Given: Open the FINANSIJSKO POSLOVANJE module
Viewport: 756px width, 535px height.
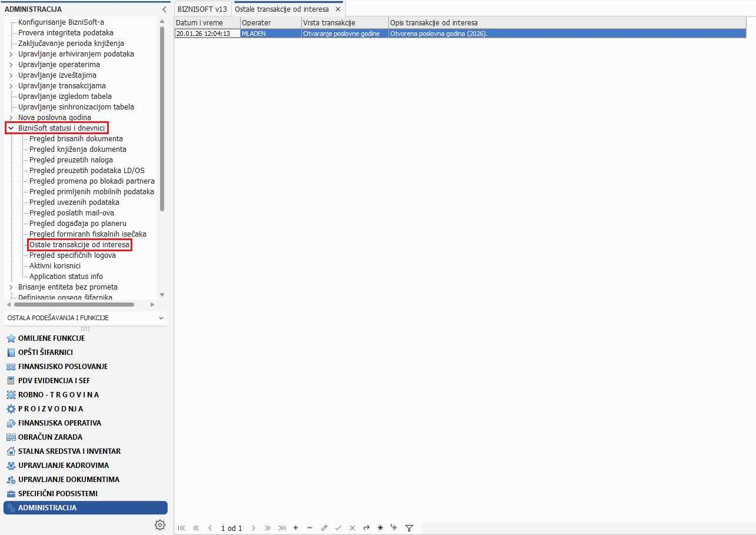Looking at the screenshot, I should click(x=63, y=366).
